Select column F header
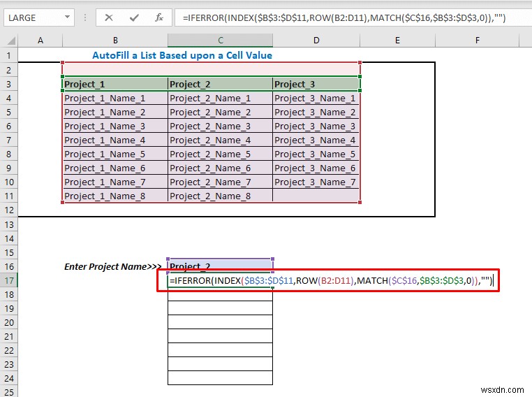Screen dimensions: 532x397 (478, 41)
